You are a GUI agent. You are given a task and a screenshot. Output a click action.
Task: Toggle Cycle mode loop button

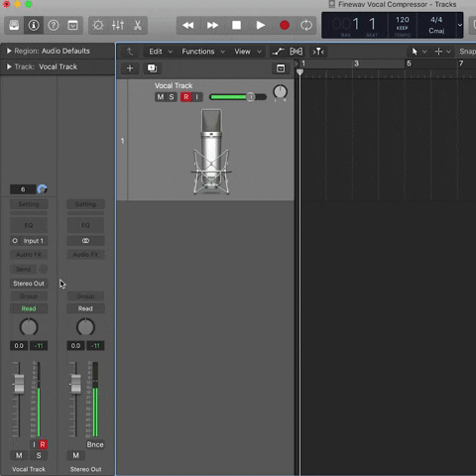pyautogui.click(x=306, y=25)
